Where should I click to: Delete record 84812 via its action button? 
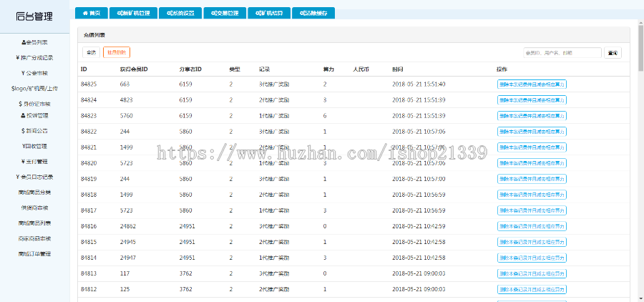[532, 289]
